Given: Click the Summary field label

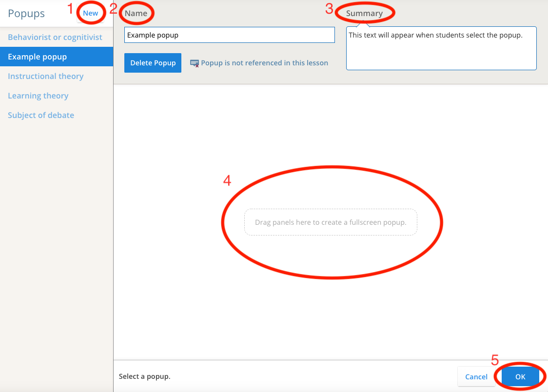Looking at the screenshot, I should pyautogui.click(x=364, y=14).
